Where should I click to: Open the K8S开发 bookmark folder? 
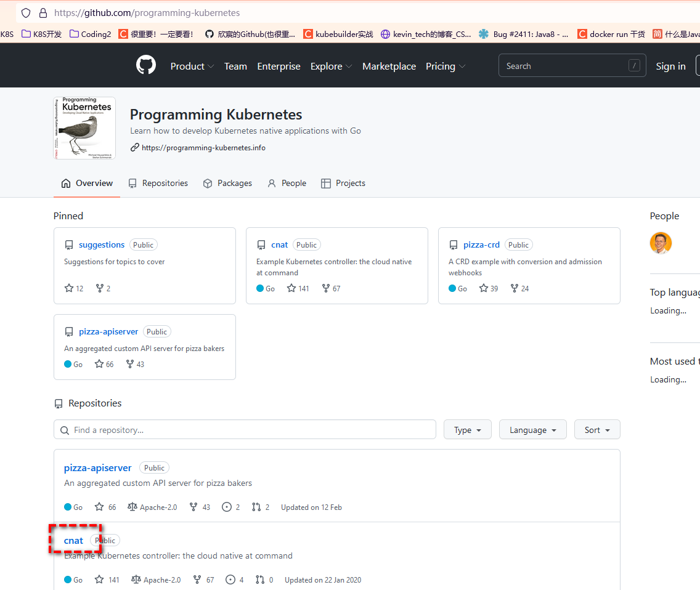point(41,34)
